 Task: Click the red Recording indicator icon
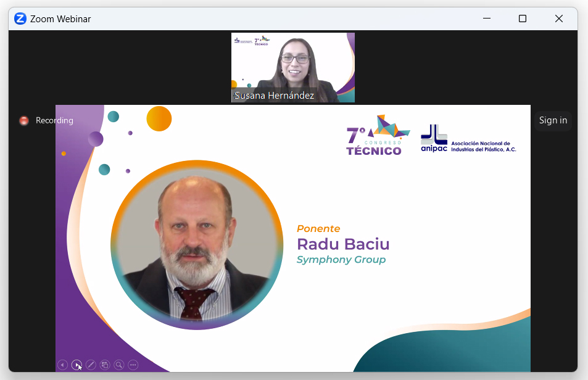24,121
